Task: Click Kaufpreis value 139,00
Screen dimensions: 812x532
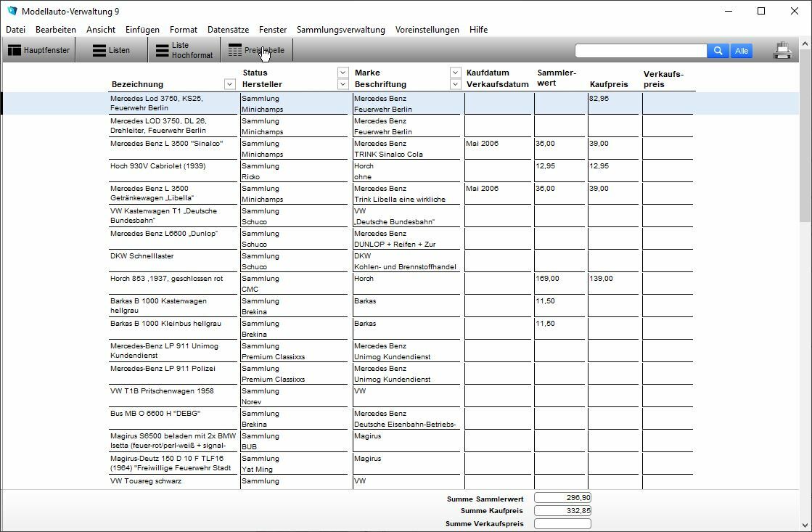Action: [x=602, y=279]
